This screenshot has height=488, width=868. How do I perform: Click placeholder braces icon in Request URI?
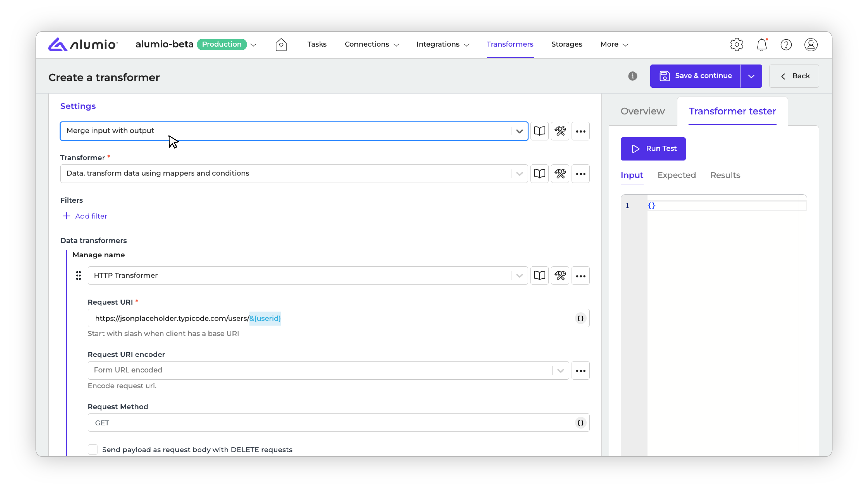click(x=580, y=318)
